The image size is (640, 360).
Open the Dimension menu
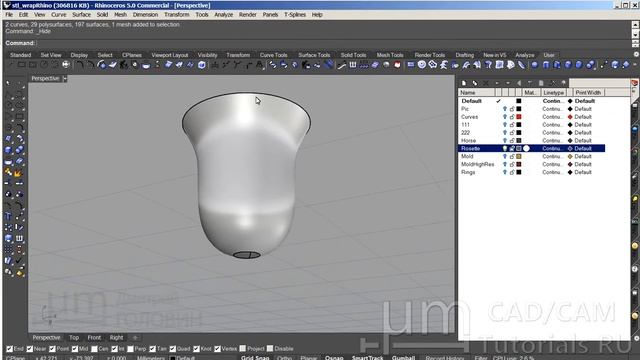(145, 15)
